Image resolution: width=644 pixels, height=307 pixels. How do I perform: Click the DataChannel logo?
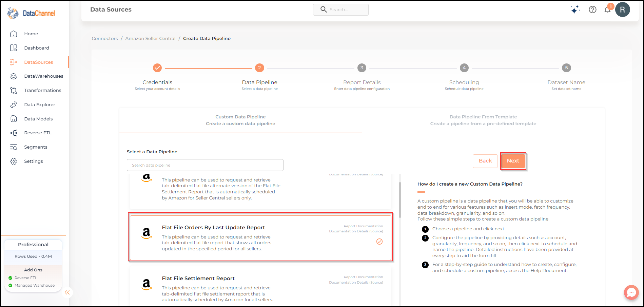[x=31, y=13]
